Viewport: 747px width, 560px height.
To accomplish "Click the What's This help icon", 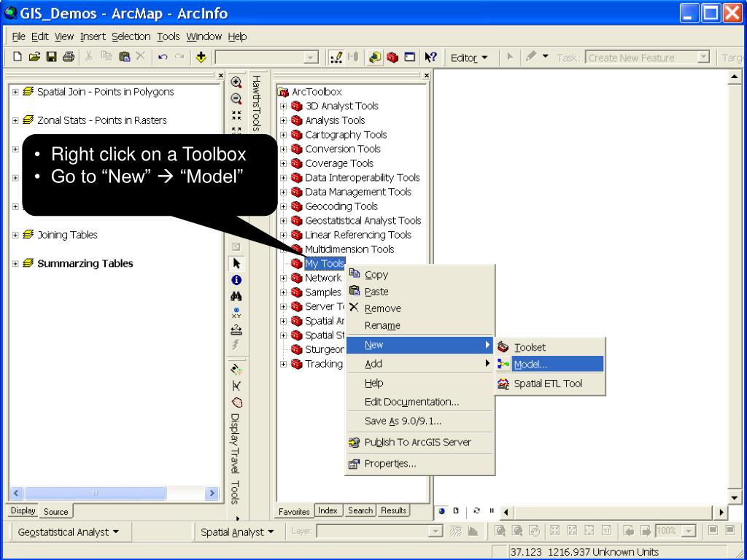I will pos(431,57).
